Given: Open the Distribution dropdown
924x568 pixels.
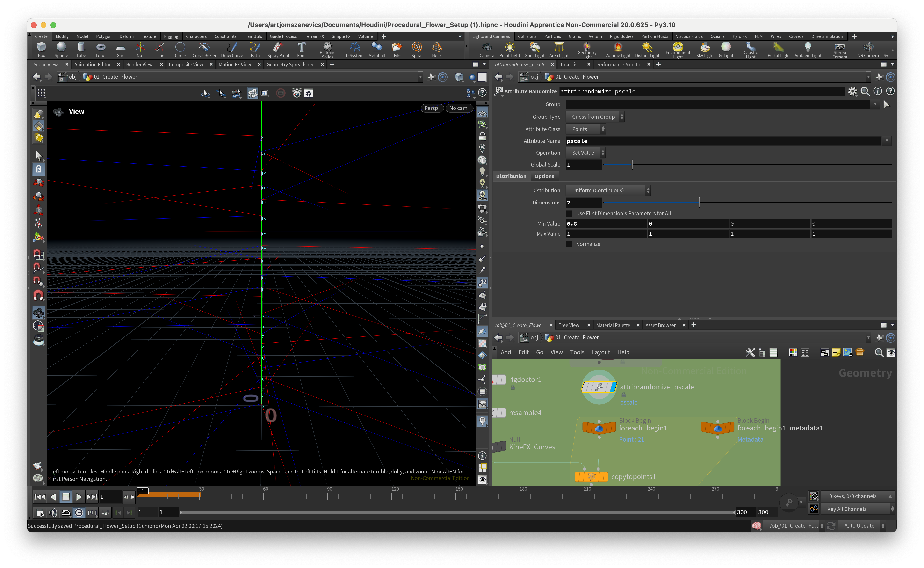Looking at the screenshot, I should click(608, 190).
